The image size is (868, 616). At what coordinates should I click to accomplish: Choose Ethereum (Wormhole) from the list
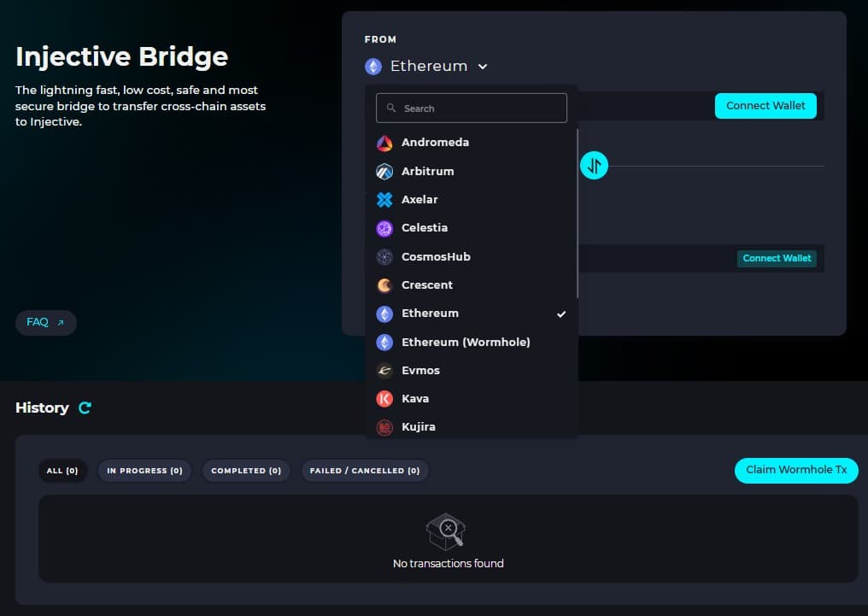[466, 343]
